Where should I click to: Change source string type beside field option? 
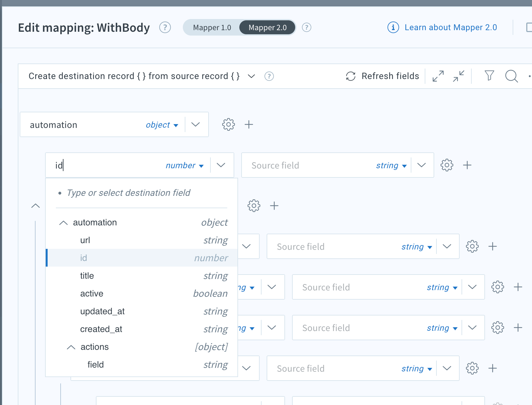pyautogui.click(x=417, y=368)
